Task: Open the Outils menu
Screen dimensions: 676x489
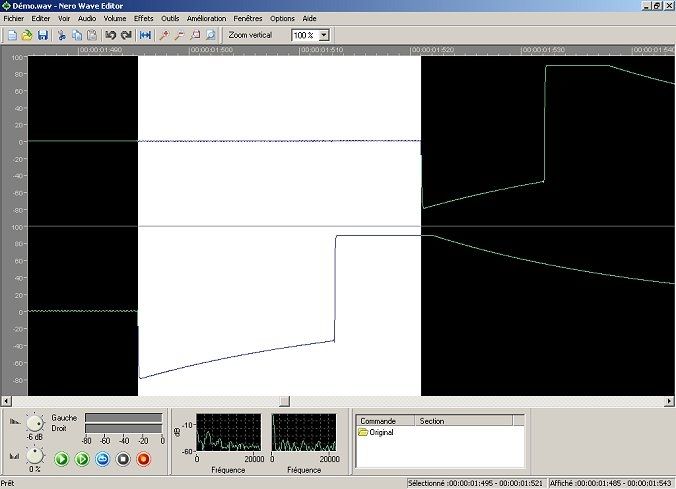Action: (x=170, y=19)
